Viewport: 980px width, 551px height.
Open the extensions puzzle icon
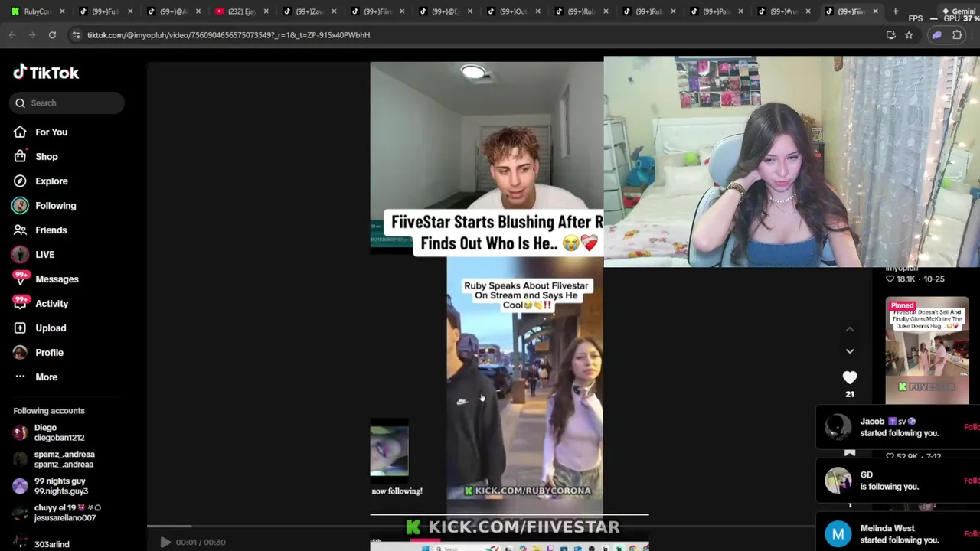957,35
